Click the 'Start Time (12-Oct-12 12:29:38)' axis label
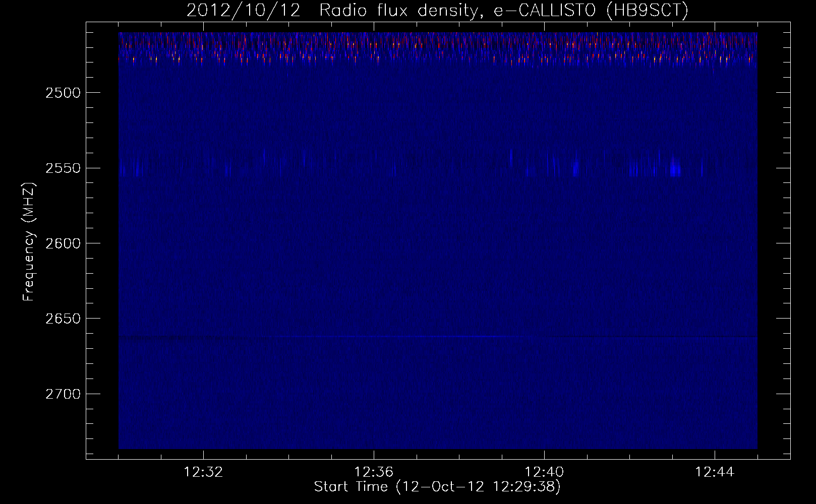 [x=437, y=487]
